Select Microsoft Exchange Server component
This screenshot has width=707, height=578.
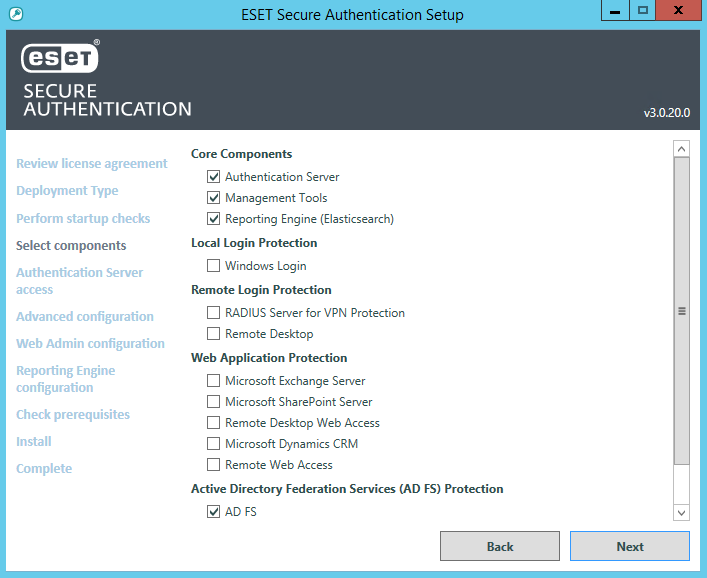tap(213, 381)
